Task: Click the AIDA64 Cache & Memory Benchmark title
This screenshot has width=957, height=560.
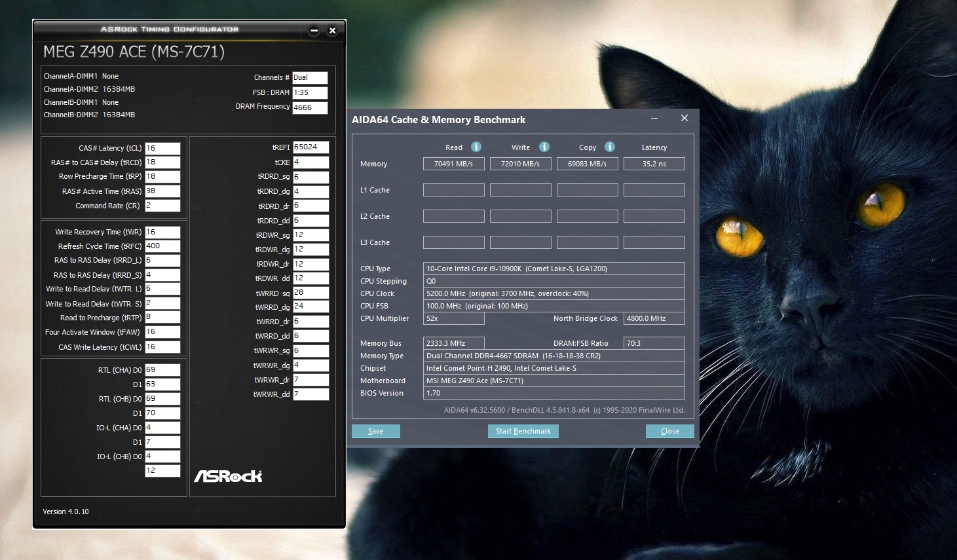Action: (x=438, y=120)
